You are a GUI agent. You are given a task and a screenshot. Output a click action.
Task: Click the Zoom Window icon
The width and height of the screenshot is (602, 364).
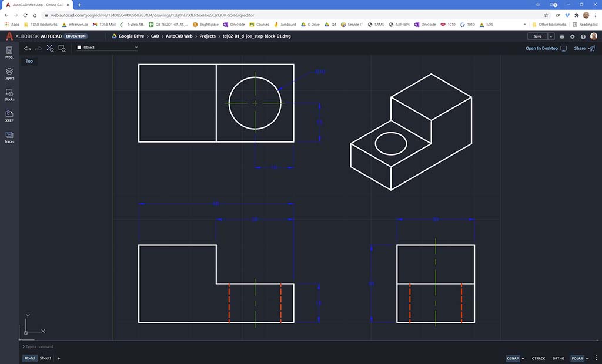(62, 48)
